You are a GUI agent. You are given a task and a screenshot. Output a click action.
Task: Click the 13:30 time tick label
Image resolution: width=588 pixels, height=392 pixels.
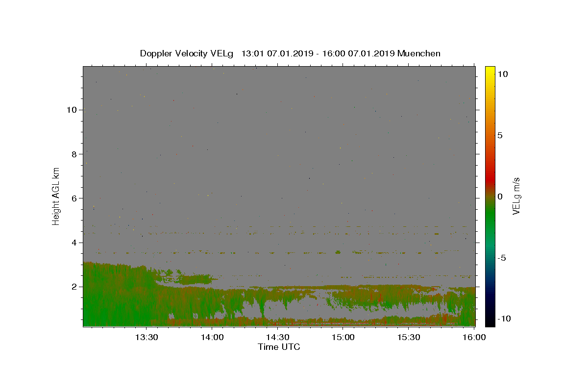147,337
